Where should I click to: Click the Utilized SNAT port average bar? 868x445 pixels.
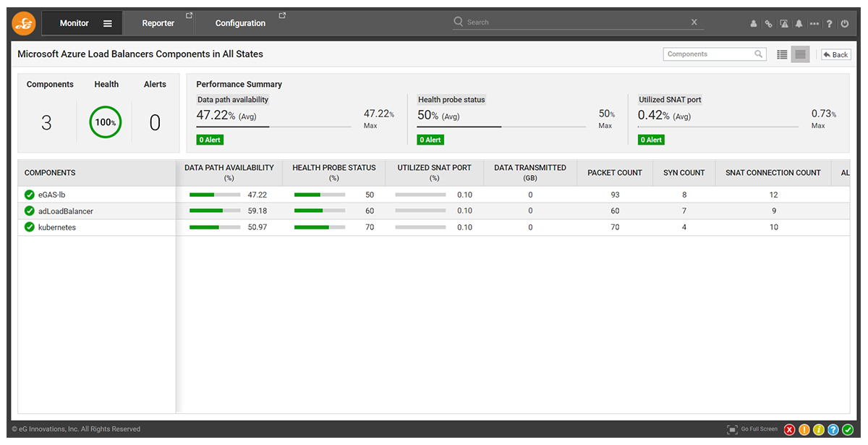pos(718,127)
